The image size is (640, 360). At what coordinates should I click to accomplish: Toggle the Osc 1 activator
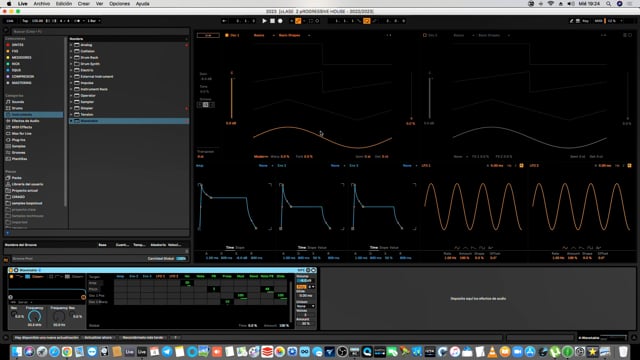point(227,36)
